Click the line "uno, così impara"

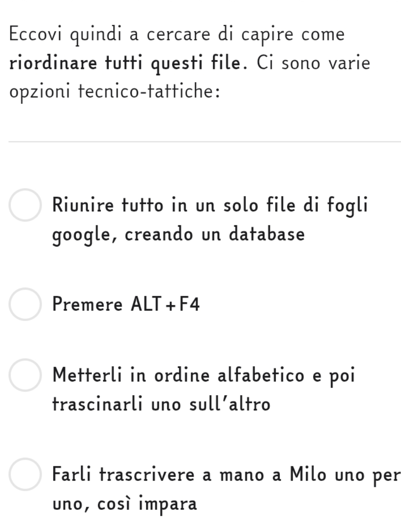point(124,503)
